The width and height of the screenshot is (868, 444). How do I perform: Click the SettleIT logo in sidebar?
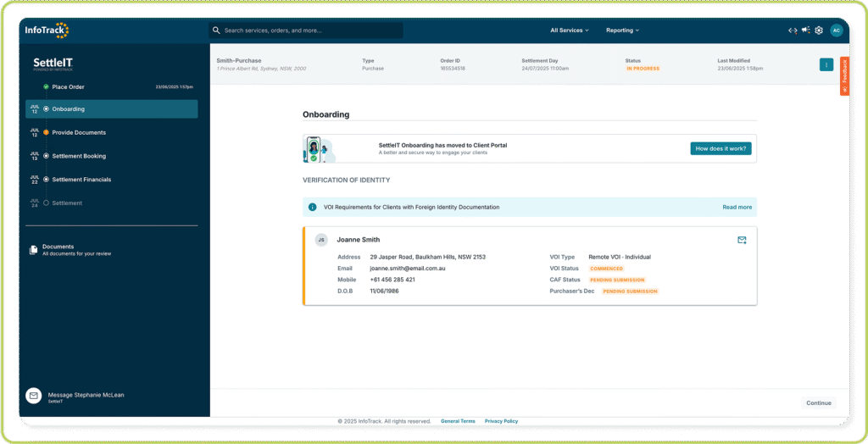[53, 64]
